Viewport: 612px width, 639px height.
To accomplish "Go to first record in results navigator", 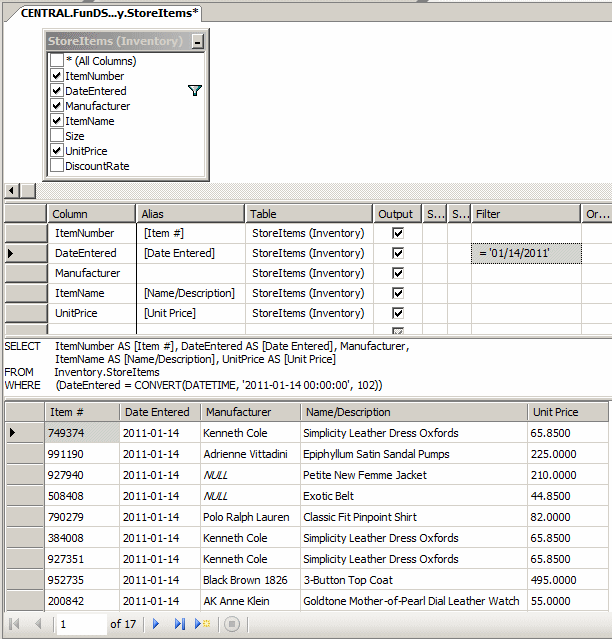I will pos(14,624).
